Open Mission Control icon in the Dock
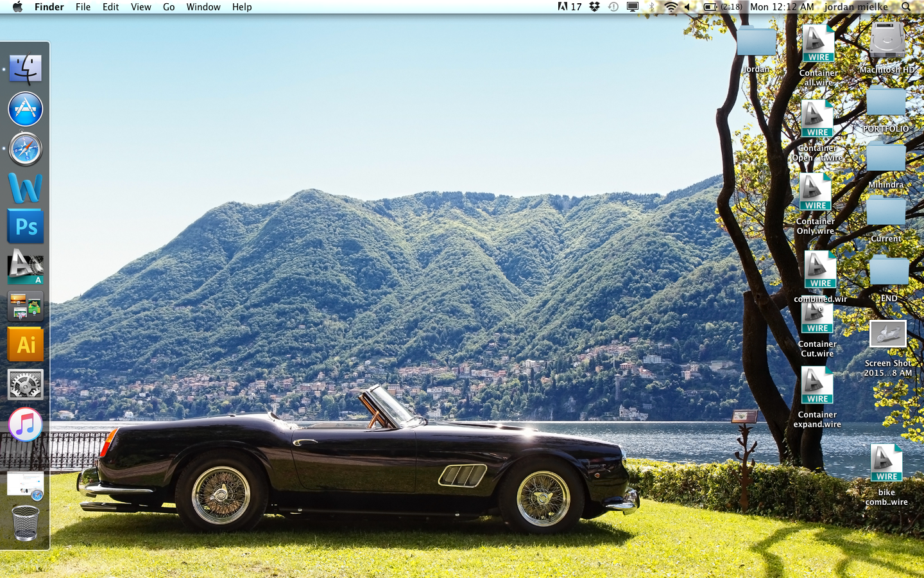The height and width of the screenshot is (578, 924). [26, 306]
